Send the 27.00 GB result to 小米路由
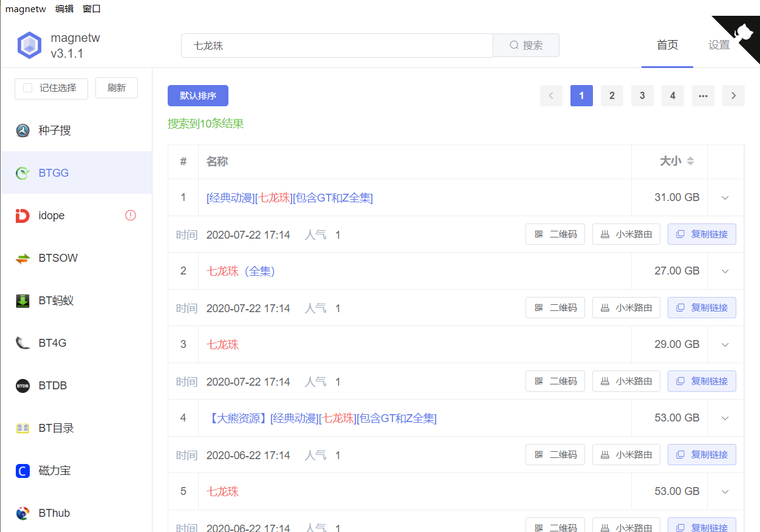This screenshot has width=760, height=532. 626,308
